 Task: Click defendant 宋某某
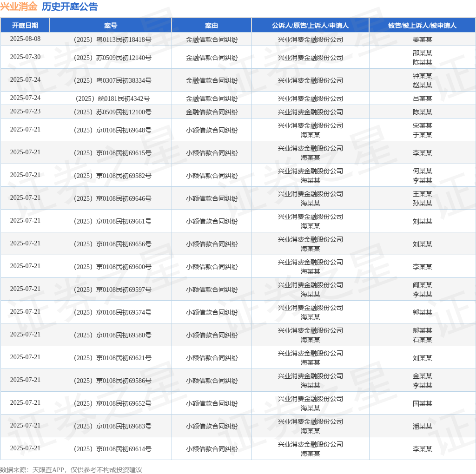tap(422, 125)
